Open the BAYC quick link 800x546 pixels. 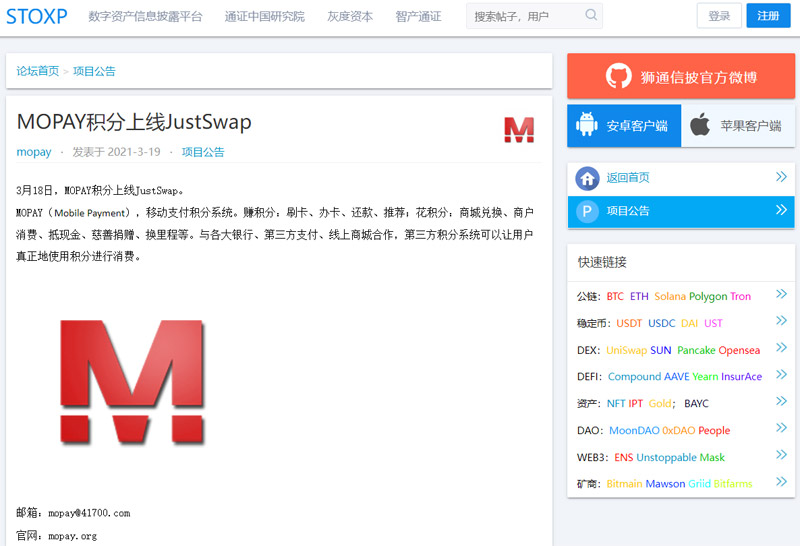click(696, 404)
